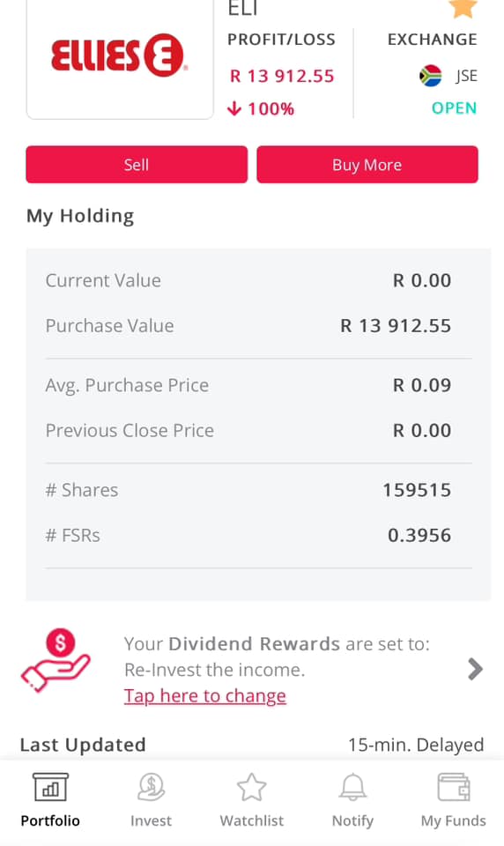Follow the 'Tap here to change' link
Viewport: 504px width, 846px height.
click(205, 696)
